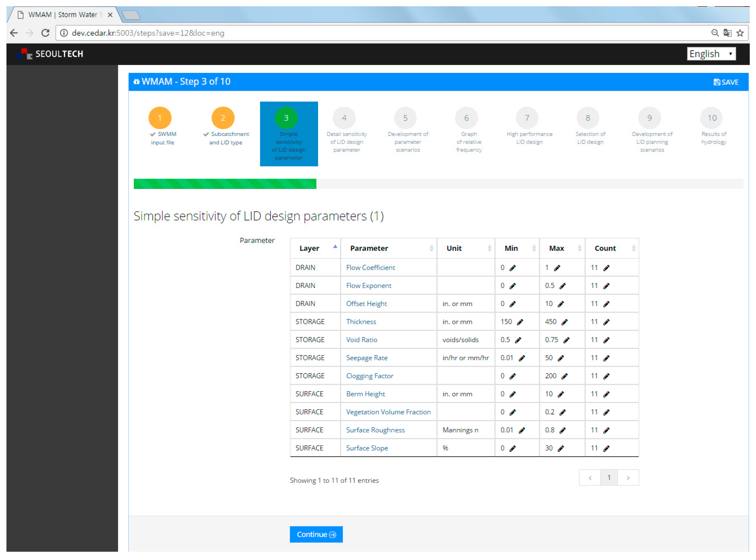Click the green progress bar
Screen dimensions: 756x560
225,184
